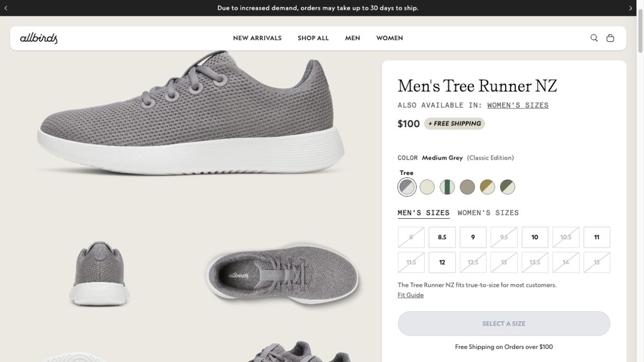
Task: Open the shopping cart bag icon
Action: click(610, 38)
